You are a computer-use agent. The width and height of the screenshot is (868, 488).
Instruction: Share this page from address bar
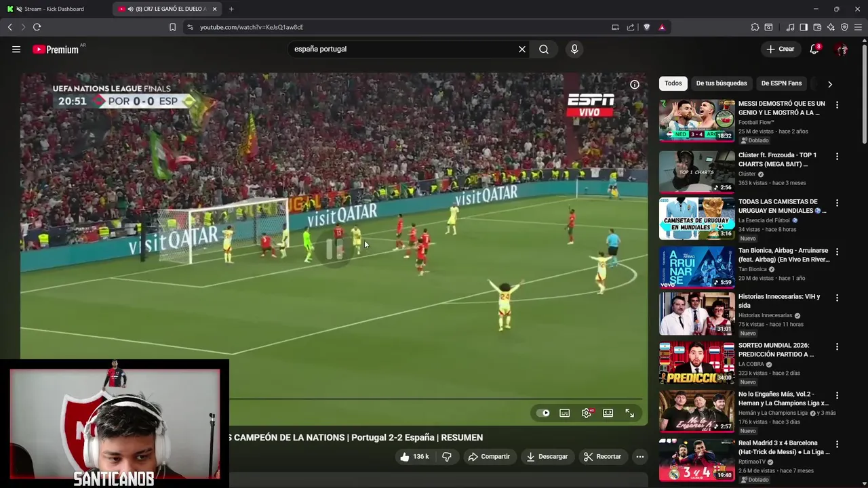631,27
